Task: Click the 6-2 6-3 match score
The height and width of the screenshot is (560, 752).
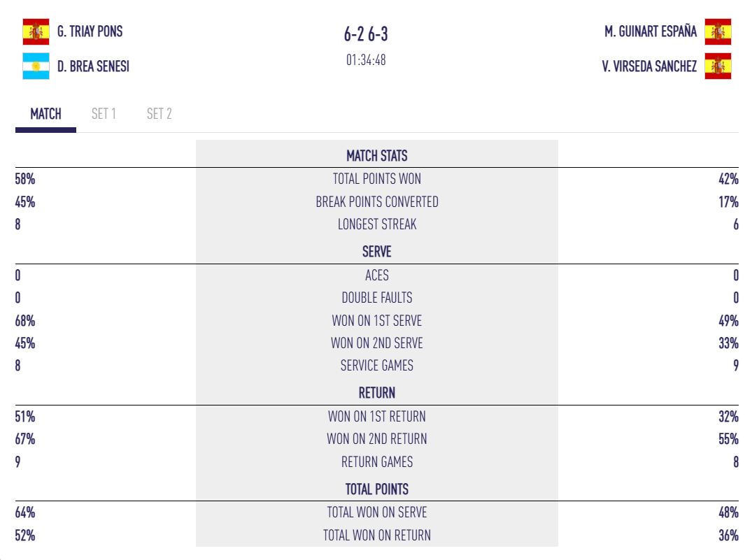Action: point(366,34)
